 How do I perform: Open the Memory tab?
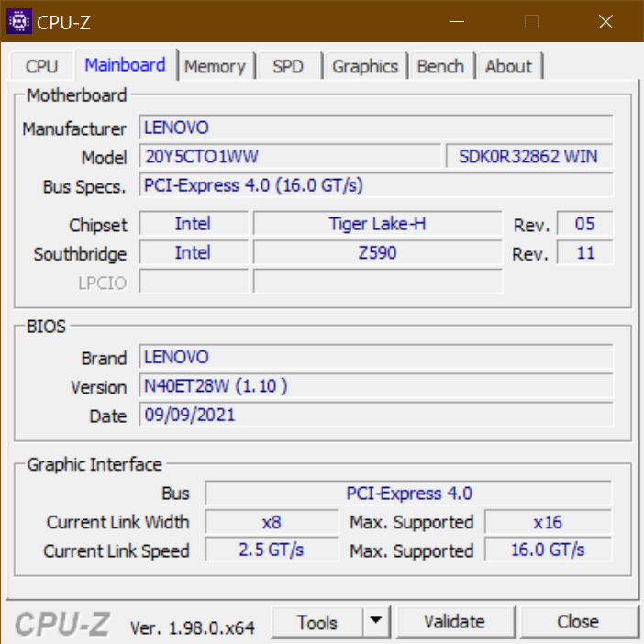pyautogui.click(x=215, y=66)
